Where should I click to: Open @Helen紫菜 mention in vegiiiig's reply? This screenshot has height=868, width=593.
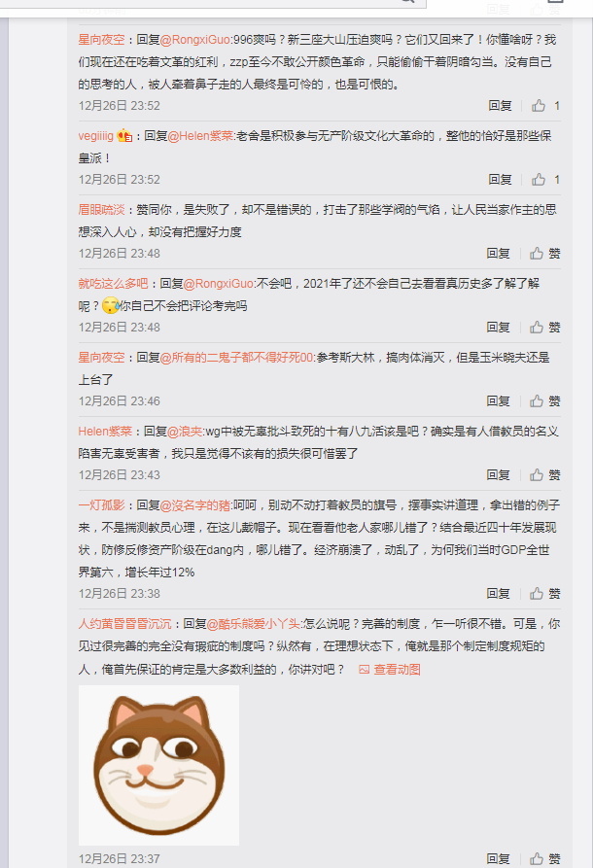point(201,136)
